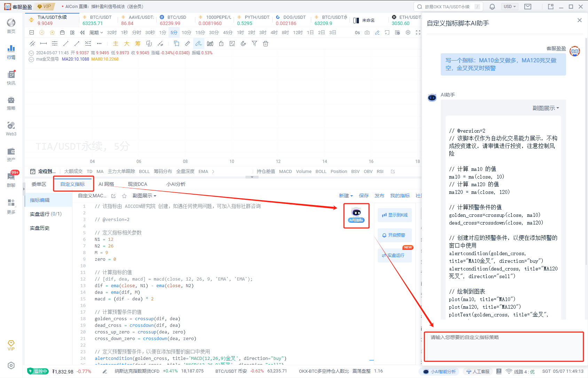The image size is (588, 378).
Task: Open the chart settings hexagon icon
Action: click(408, 33)
